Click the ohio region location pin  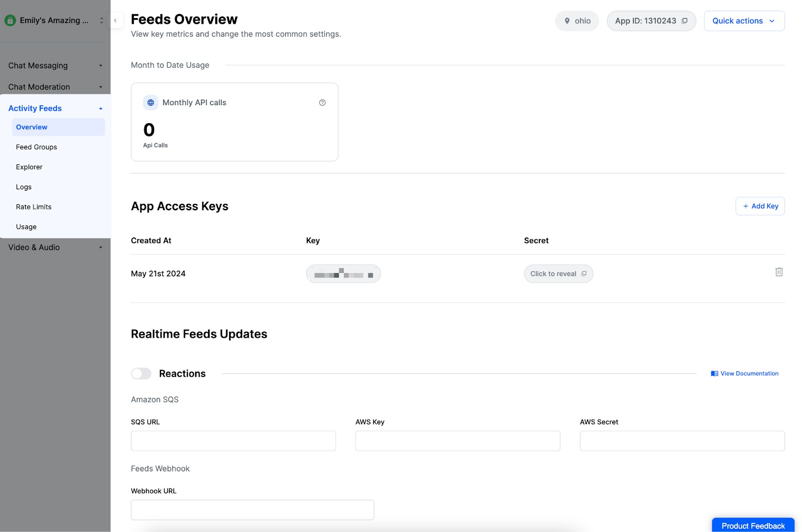click(x=567, y=21)
